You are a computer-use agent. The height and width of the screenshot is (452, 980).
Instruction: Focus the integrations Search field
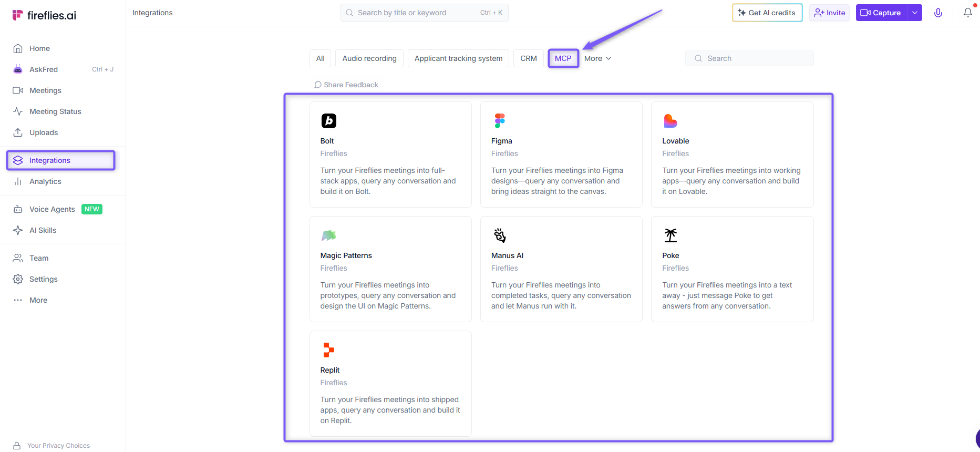pyautogui.click(x=749, y=58)
